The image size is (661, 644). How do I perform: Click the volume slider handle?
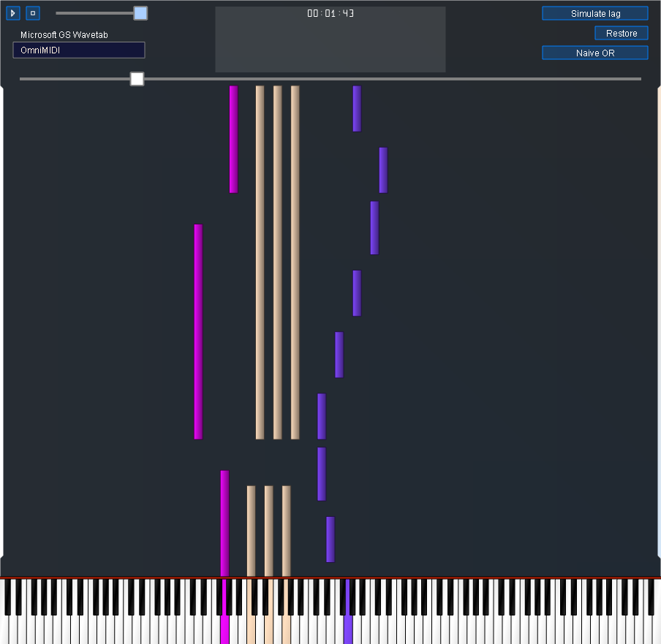pyautogui.click(x=140, y=13)
